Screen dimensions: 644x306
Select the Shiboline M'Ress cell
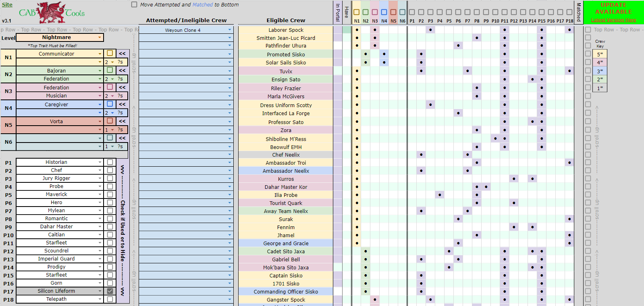click(x=286, y=139)
